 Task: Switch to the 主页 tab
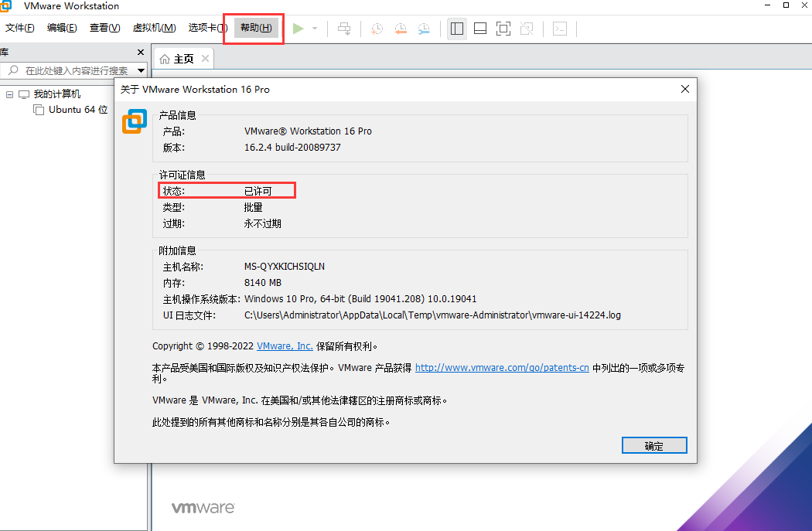[x=182, y=57]
